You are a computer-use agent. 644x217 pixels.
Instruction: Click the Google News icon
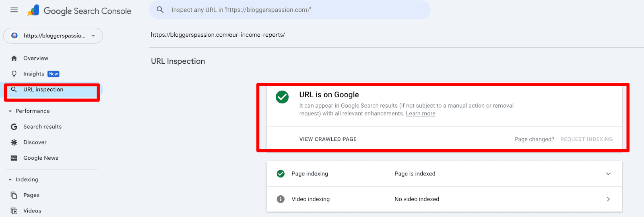14,158
